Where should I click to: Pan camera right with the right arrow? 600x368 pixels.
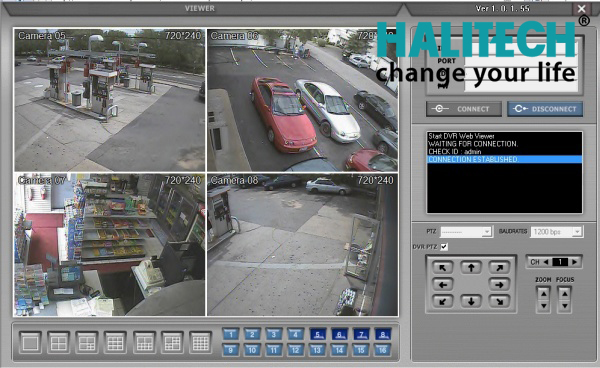point(499,285)
